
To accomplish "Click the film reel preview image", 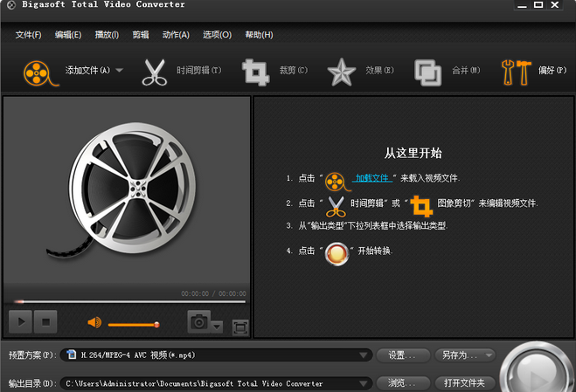I will click(121, 190).
